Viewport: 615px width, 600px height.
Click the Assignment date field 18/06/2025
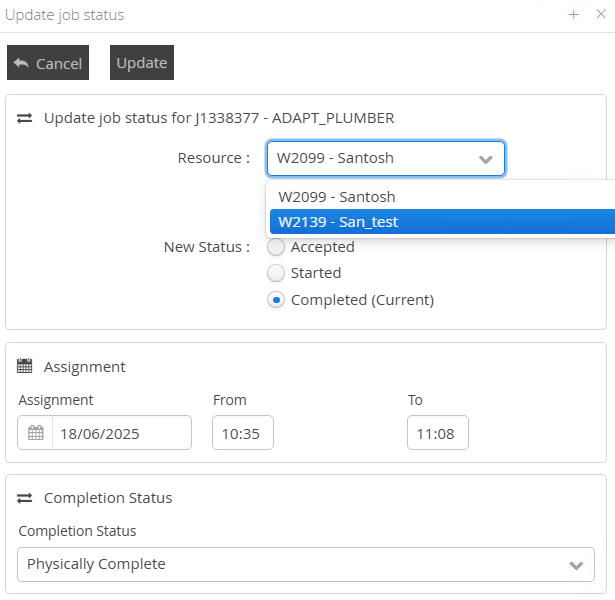120,433
